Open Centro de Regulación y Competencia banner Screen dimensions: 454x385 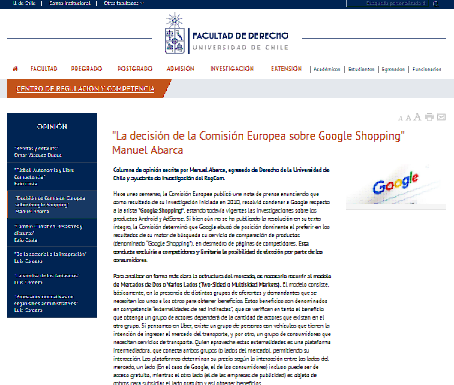(85, 89)
